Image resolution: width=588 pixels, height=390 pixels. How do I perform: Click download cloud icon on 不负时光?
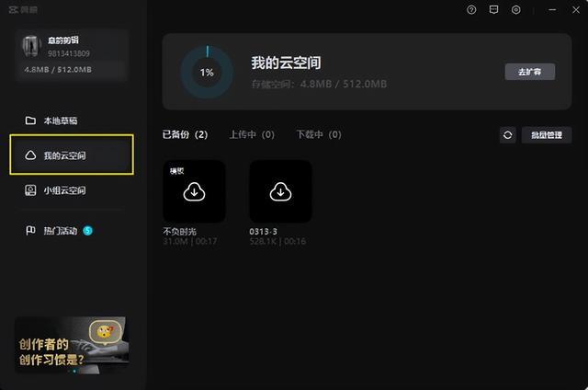point(194,192)
